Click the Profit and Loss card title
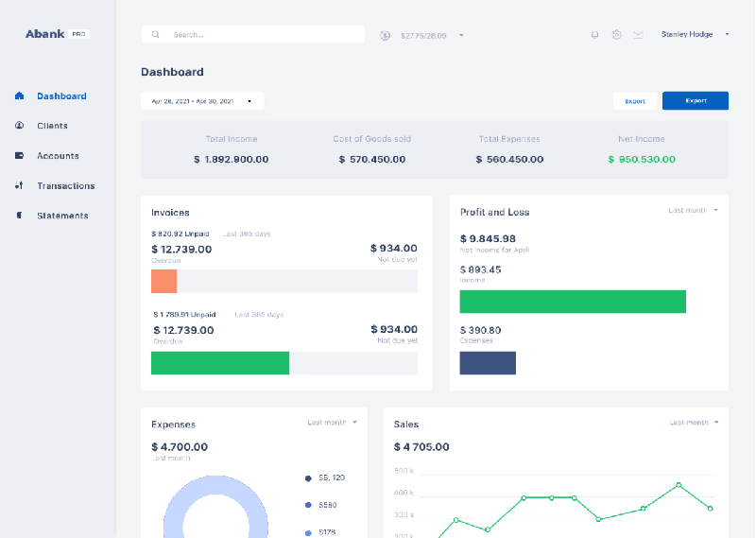Viewport: 756px width, 538px height. [494, 213]
